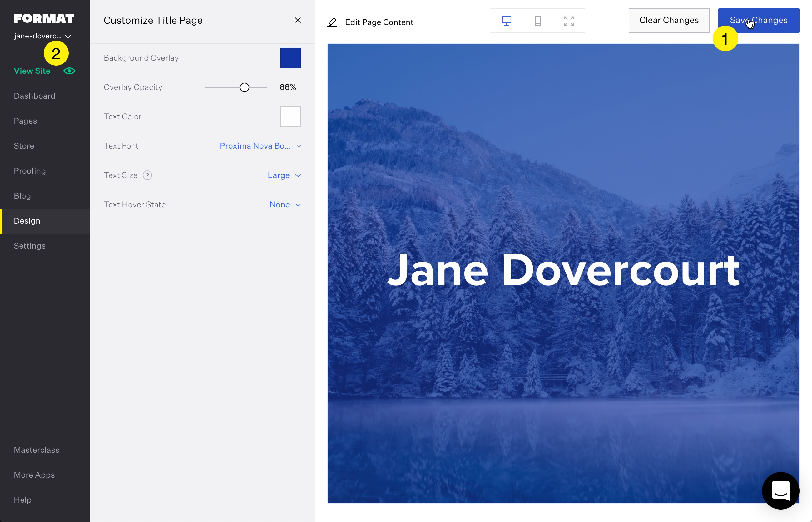Switch to mobile preview
Image resolution: width=812 pixels, height=522 pixels.
538,21
